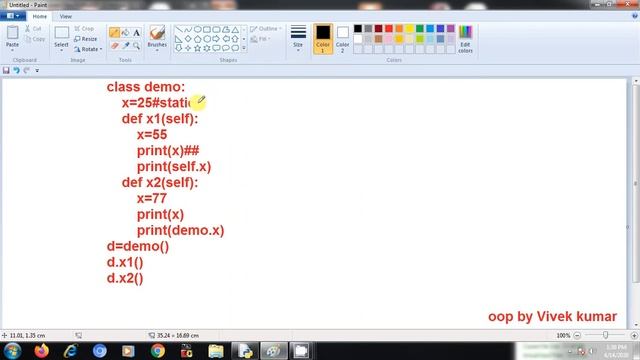640x360 pixels.
Task: Click the Paste clipboard button
Action: coord(12,34)
